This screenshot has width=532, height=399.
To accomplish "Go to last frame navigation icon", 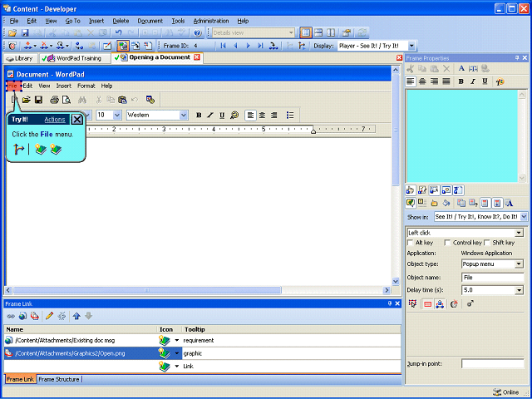I will click(x=260, y=46).
